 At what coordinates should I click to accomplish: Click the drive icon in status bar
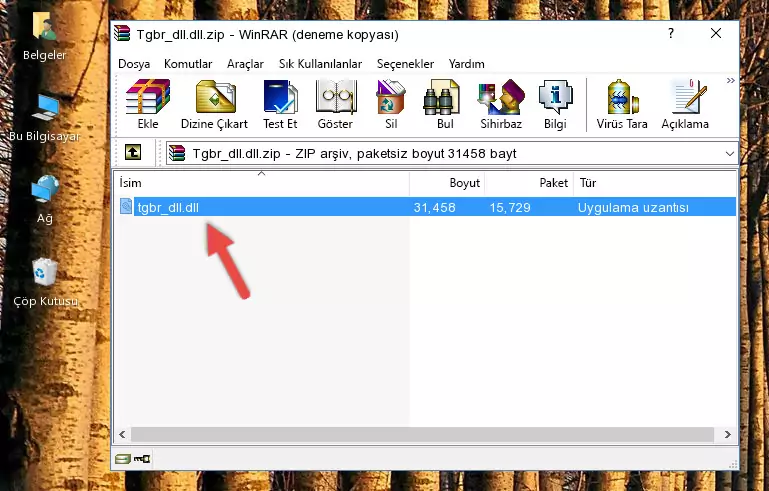[x=122, y=459]
